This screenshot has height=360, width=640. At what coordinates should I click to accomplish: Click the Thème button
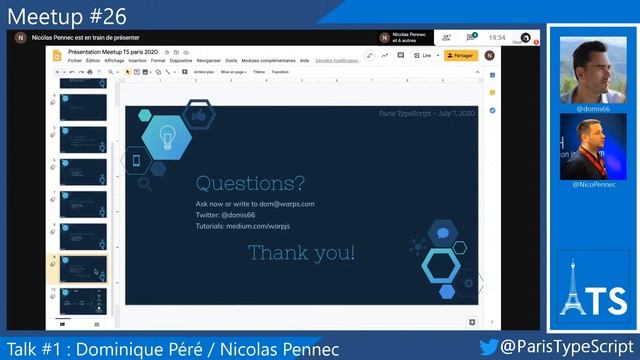click(259, 72)
